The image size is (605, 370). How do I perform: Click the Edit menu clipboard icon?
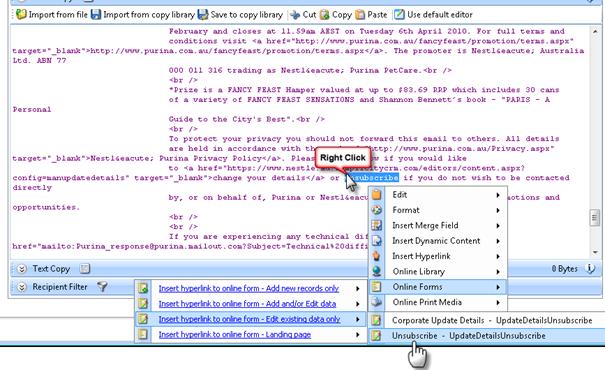tap(377, 194)
